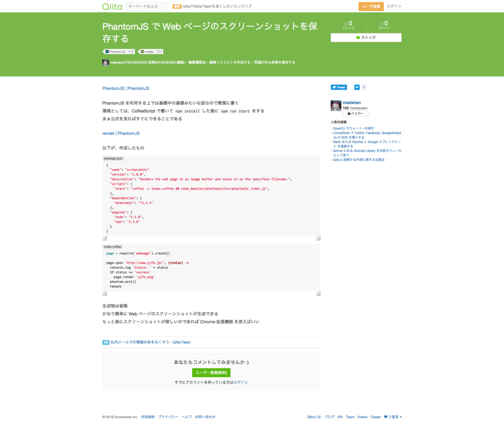Open the contact footer link
Image resolution: width=504 pixels, height=430 pixels.
[x=205, y=417]
